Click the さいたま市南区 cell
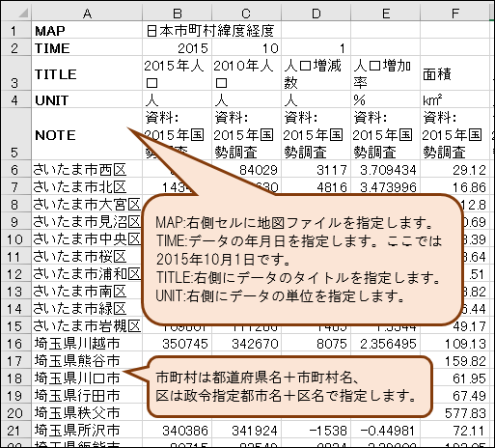Viewport: 495px width, 448px height. (x=87, y=291)
